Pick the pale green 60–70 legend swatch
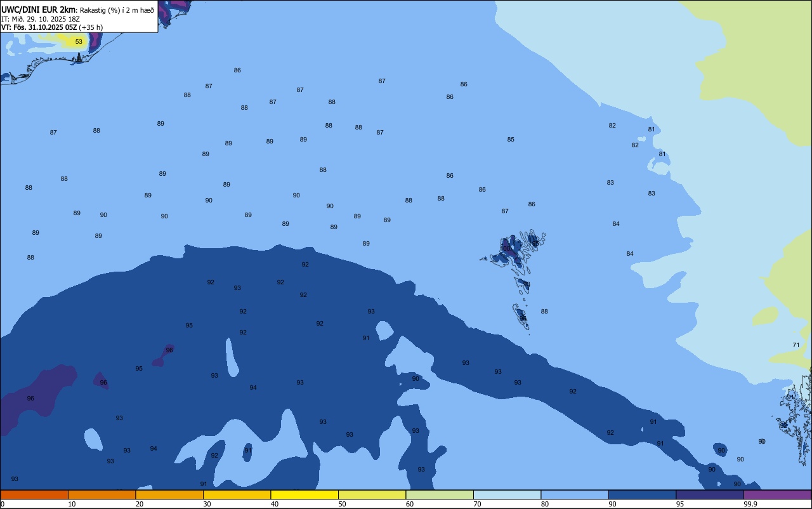The width and height of the screenshot is (812, 509). click(440, 494)
